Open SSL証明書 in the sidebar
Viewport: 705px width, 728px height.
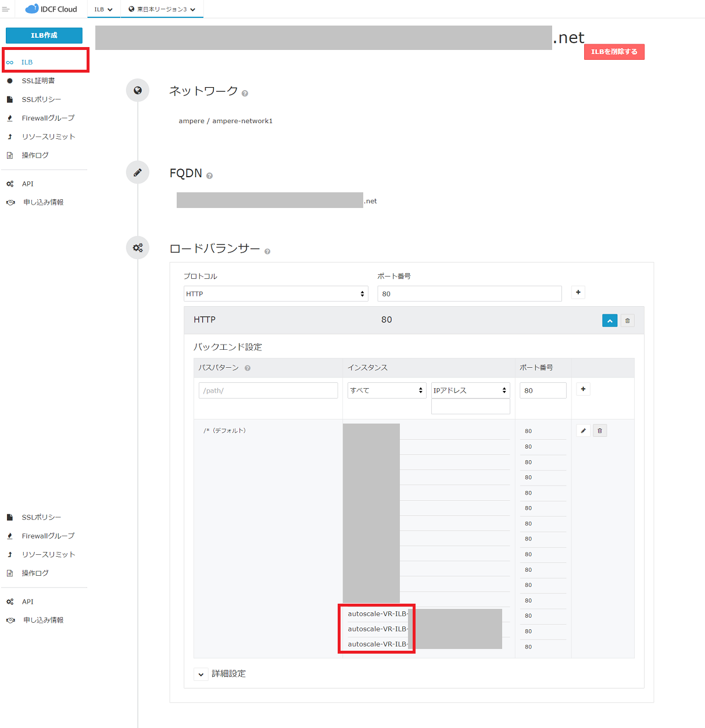38,81
